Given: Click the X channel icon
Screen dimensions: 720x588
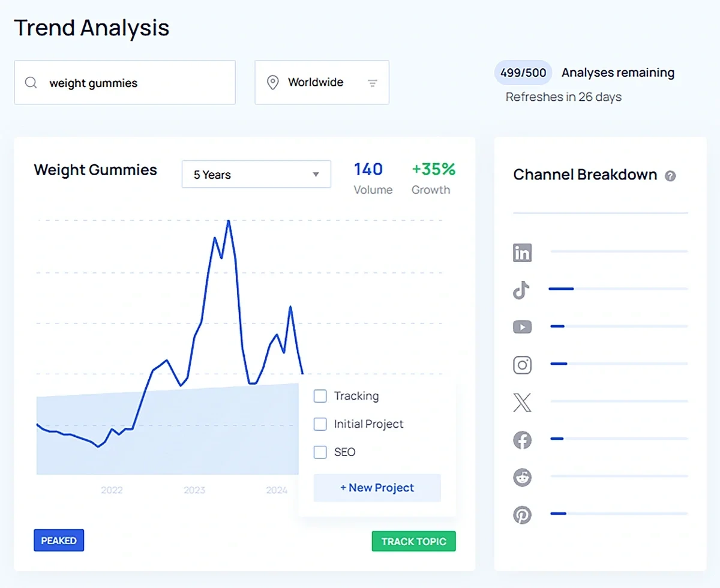Looking at the screenshot, I should click(522, 402).
